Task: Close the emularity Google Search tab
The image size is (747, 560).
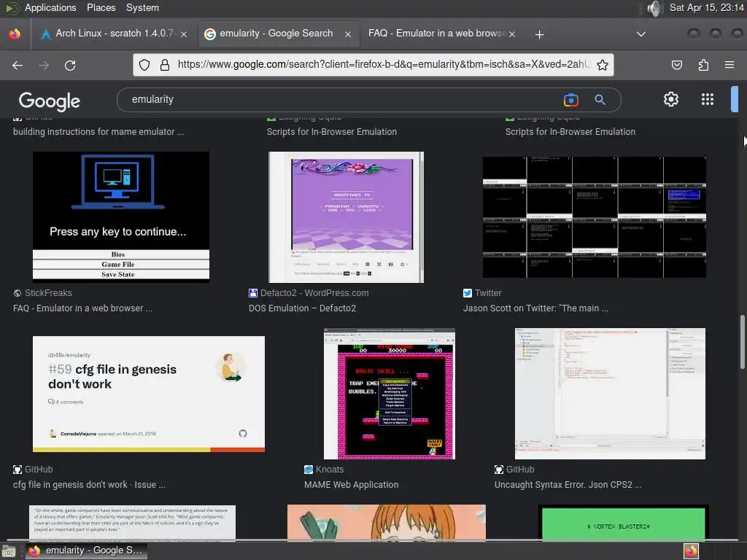Action: click(x=348, y=34)
